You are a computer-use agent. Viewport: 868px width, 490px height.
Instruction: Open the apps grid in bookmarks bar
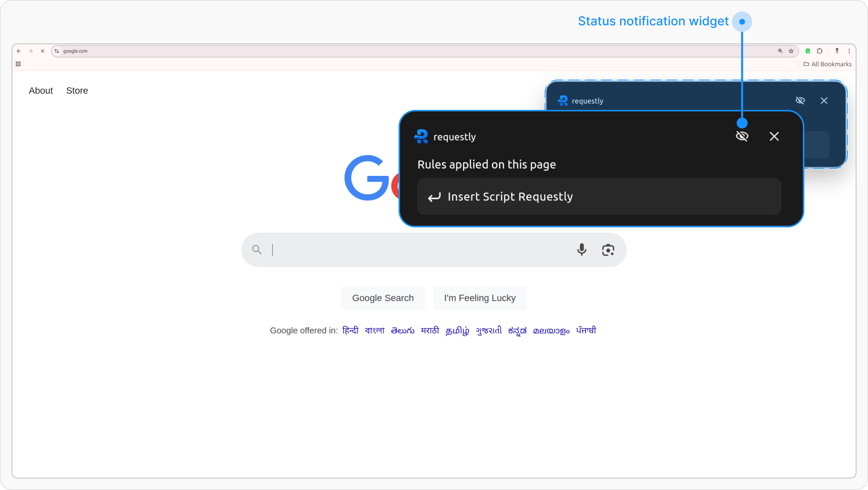click(x=18, y=64)
